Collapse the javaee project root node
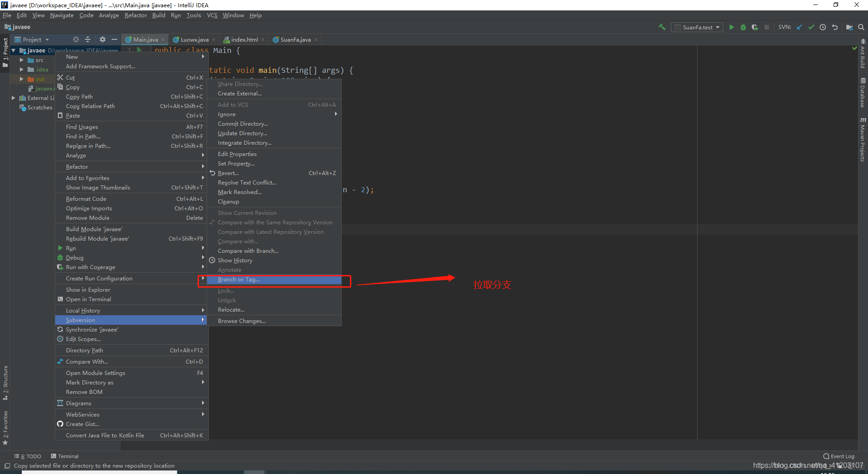868x474 pixels. [x=14, y=50]
